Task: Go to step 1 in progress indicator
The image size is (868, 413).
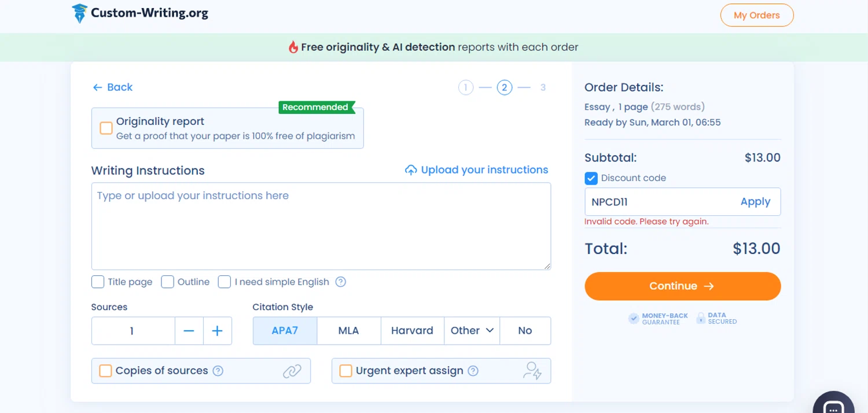Action: click(466, 87)
